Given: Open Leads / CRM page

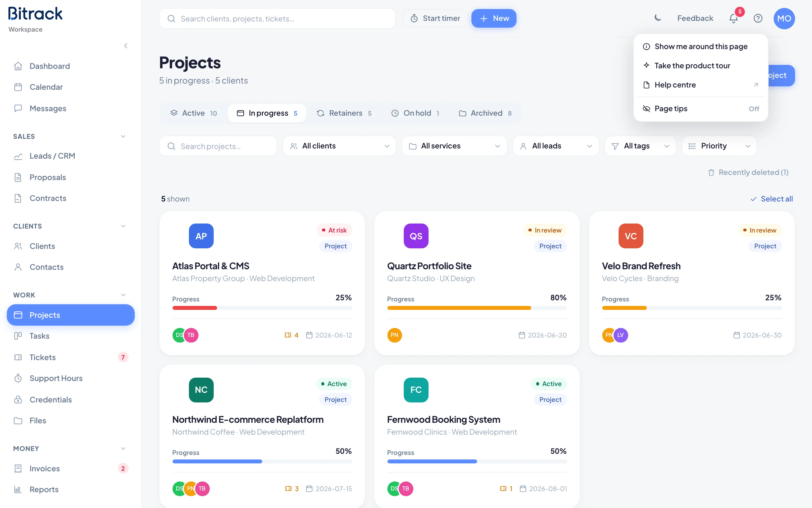Looking at the screenshot, I should point(70,156).
